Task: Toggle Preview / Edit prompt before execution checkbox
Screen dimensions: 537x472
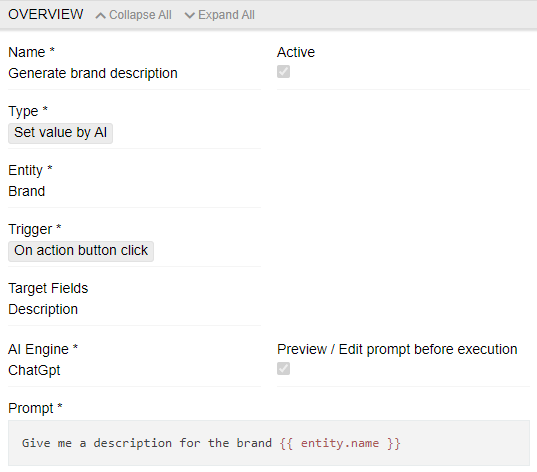Action: pos(283,369)
